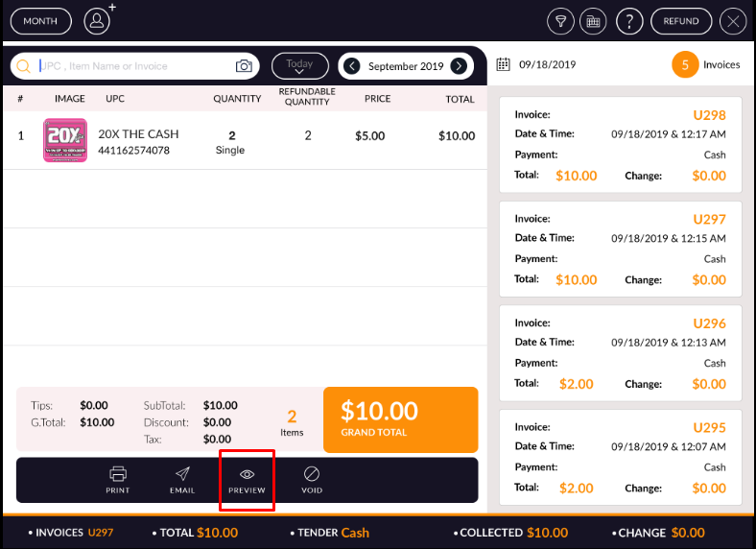Expand the Today dropdown
The width and height of the screenshot is (756, 549).
click(x=299, y=66)
